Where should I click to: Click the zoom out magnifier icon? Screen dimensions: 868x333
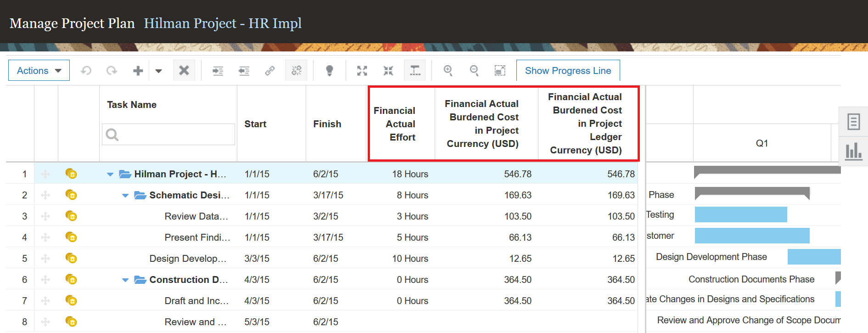[474, 71]
